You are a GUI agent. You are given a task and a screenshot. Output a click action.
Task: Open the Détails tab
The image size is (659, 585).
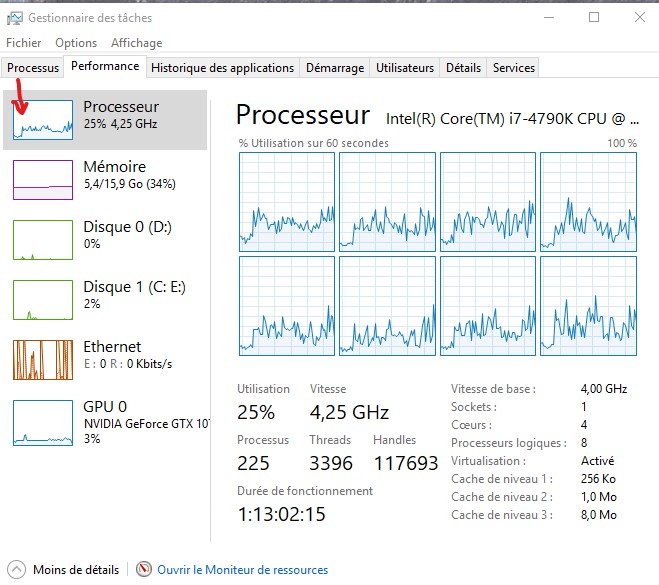coord(463,68)
